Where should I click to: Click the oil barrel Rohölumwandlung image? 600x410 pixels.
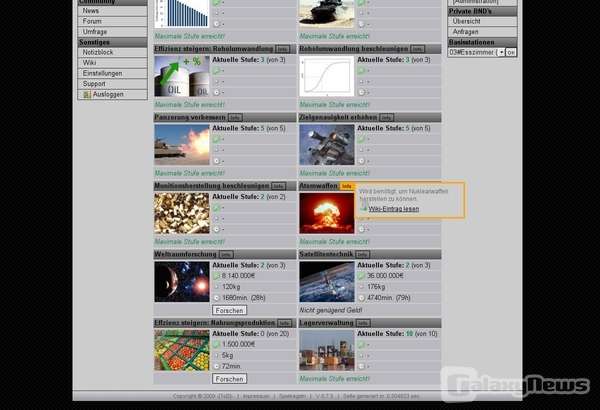(x=181, y=76)
